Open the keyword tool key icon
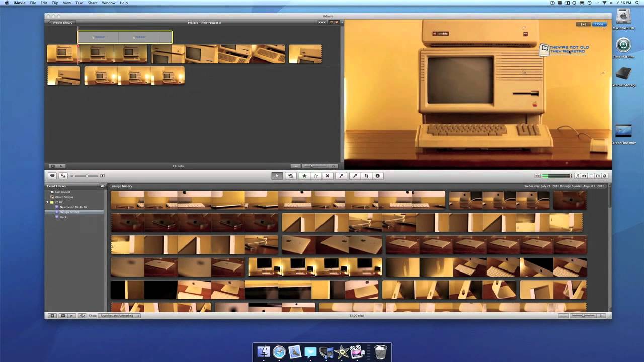The image size is (644, 362). [341, 176]
